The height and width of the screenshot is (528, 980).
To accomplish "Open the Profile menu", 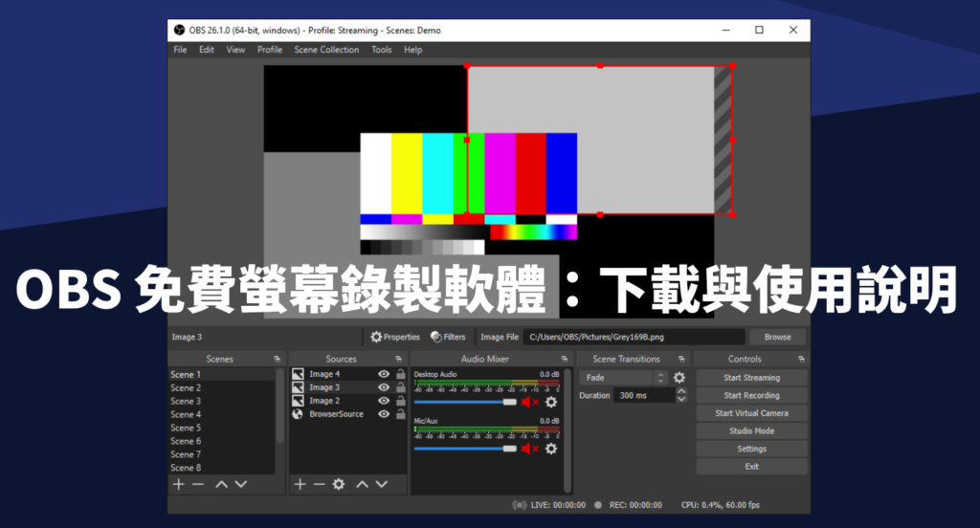I will click(269, 50).
